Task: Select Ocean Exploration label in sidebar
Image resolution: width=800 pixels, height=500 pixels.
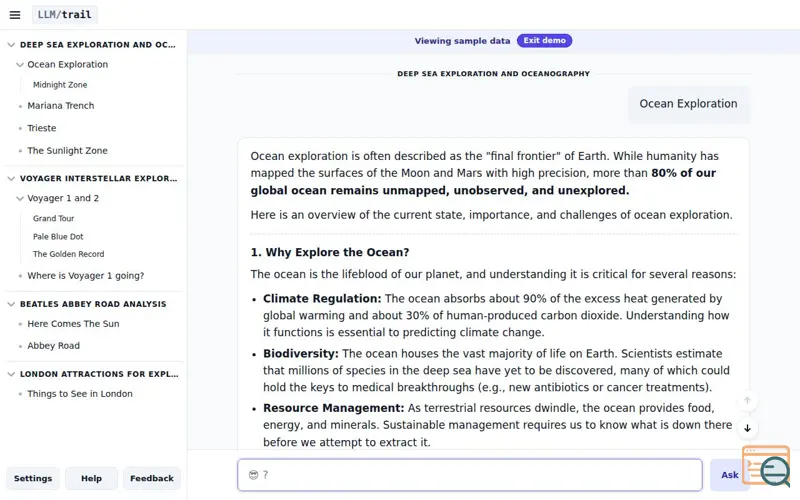Action: coord(68,65)
